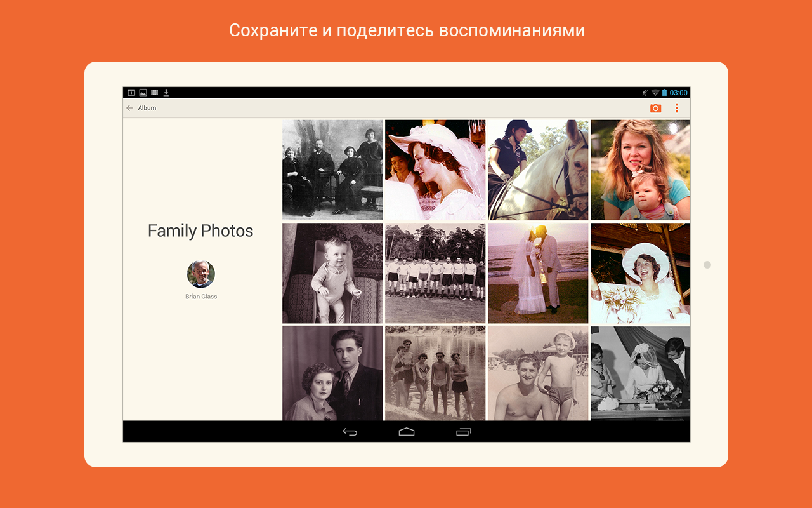Tap the orange camera icon
Viewport: 812px width, 508px height.
tap(655, 108)
